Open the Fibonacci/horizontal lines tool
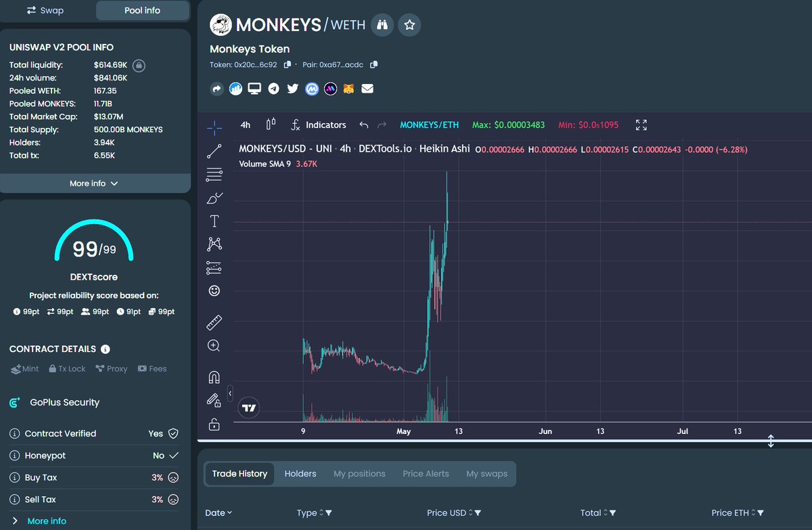The image size is (812, 530). (214, 175)
